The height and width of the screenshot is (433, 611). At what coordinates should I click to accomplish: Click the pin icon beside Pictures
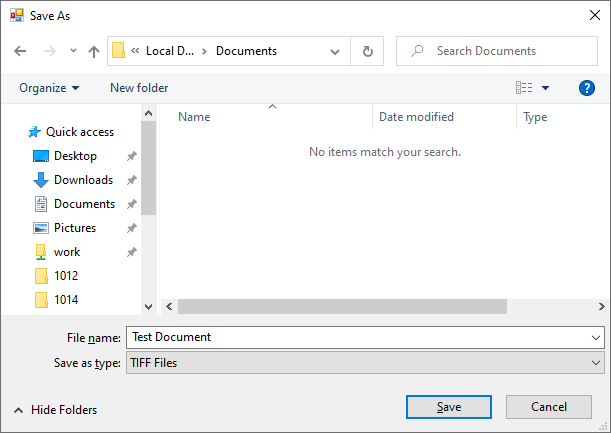132,228
